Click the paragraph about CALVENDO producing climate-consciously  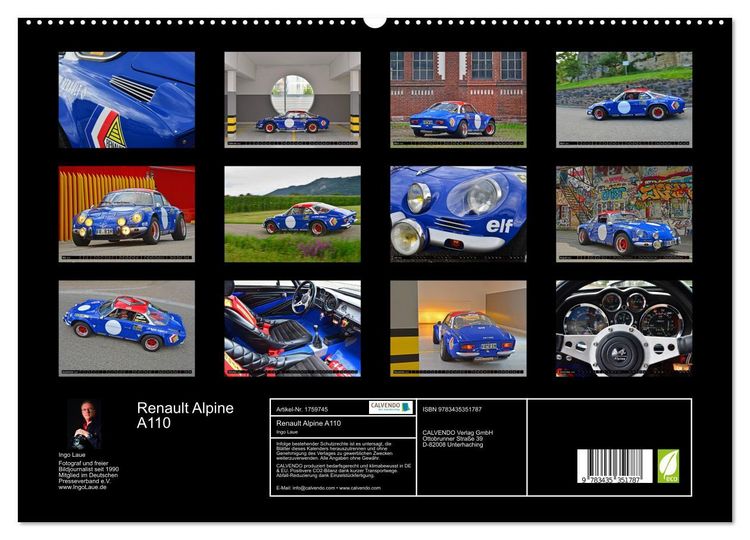click(343, 470)
